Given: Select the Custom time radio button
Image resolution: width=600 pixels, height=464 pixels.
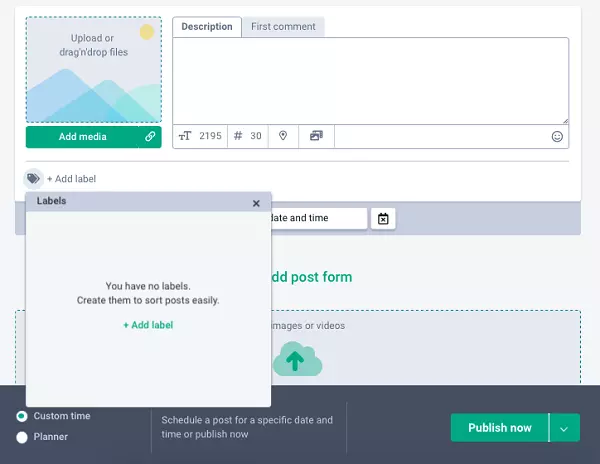Looking at the screenshot, I should (22, 416).
